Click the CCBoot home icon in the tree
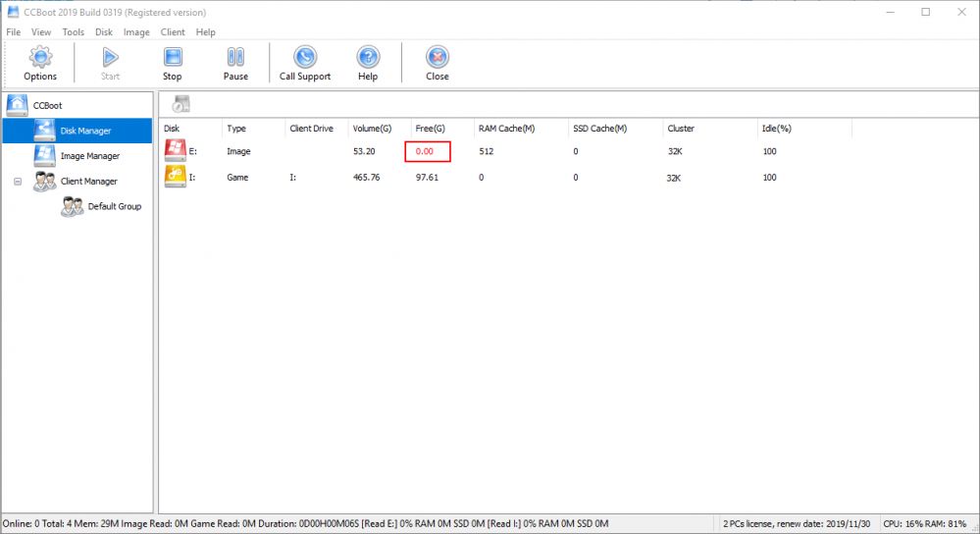The image size is (980, 534). (18, 105)
